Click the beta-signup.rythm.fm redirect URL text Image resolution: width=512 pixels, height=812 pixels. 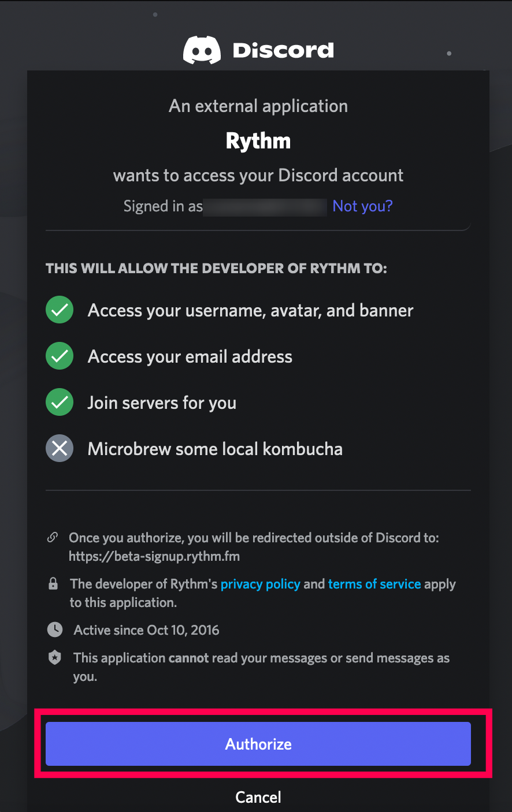pyautogui.click(x=154, y=556)
